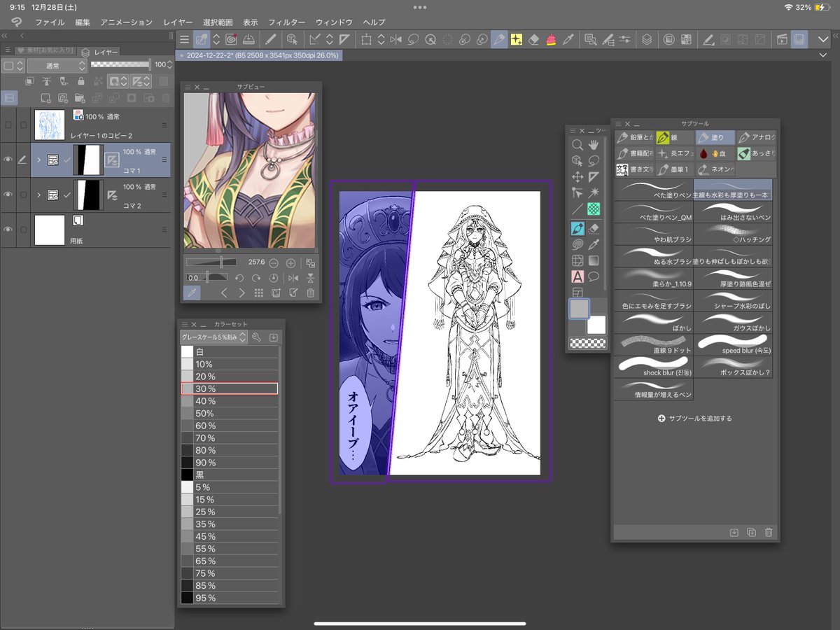Open the アニメーション menu

[126, 22]
